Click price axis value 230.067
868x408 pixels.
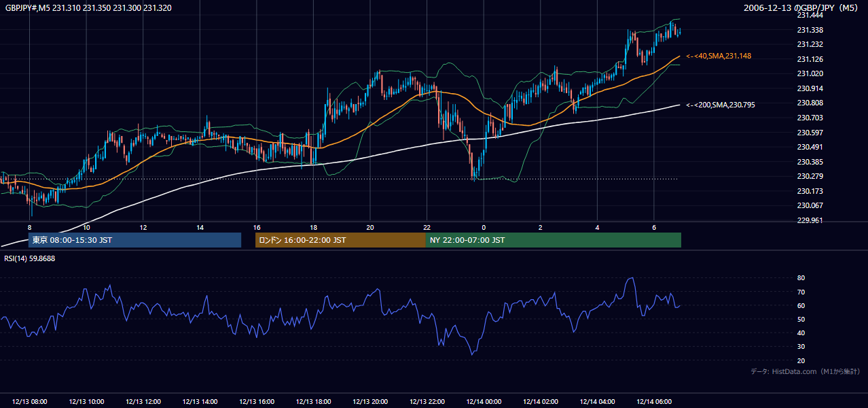click(810, 205)
